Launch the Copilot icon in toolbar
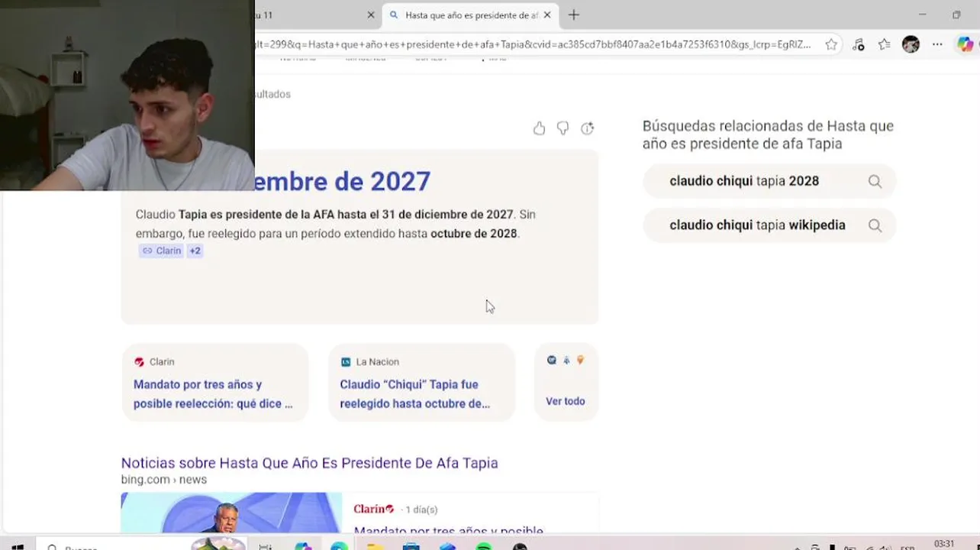 (965, 44)
